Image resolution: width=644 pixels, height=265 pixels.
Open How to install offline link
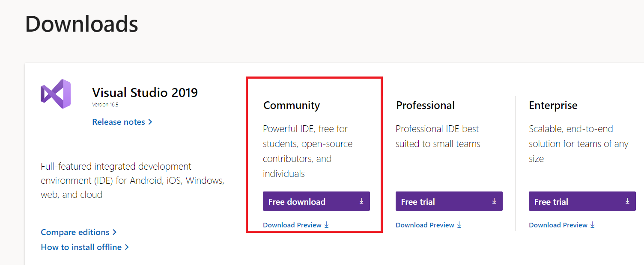(81, 247)
